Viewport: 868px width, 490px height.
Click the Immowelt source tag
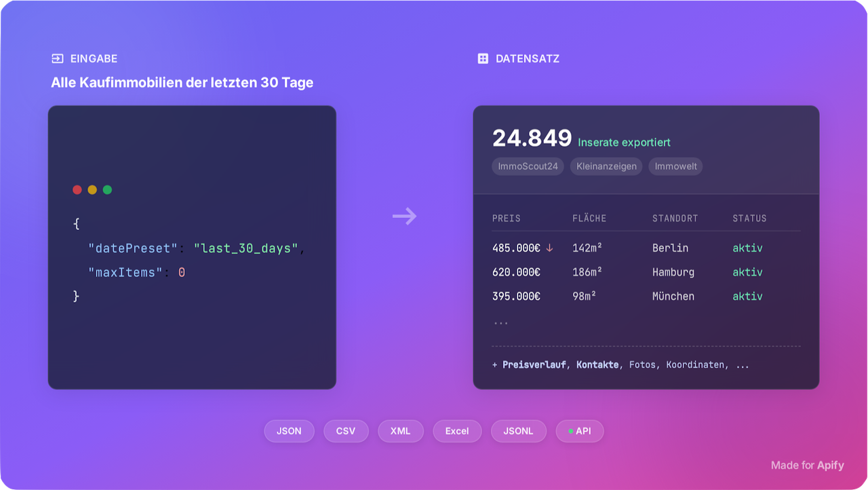point(675,166)
